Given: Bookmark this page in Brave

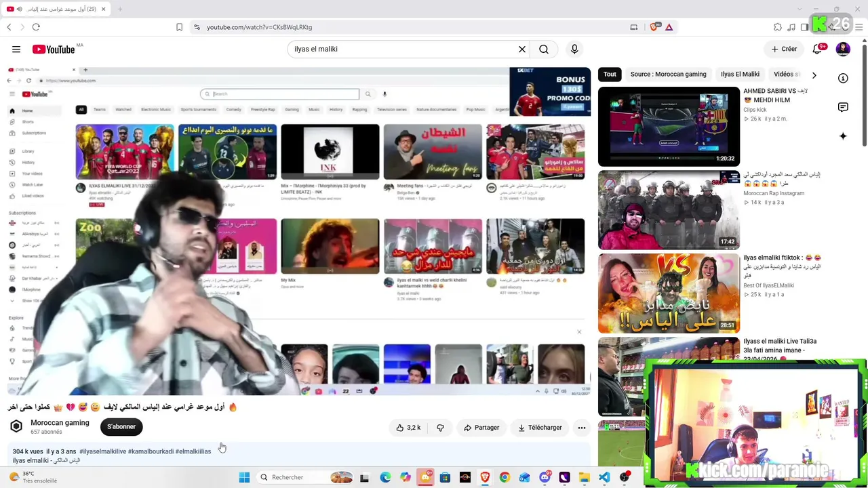Looking at the screenshot, I should pyautogui.click(x=179, y=27).
